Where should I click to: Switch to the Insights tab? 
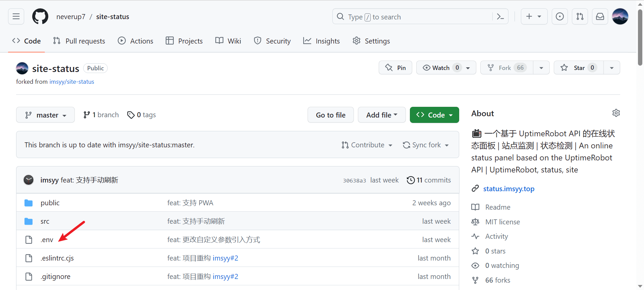click(x=321, y=41)
